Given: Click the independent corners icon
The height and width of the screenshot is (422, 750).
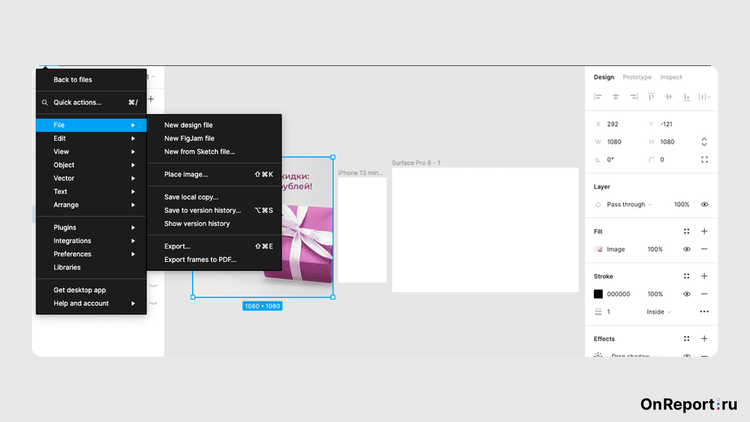Looking at the screenshot, I should 704,160.
